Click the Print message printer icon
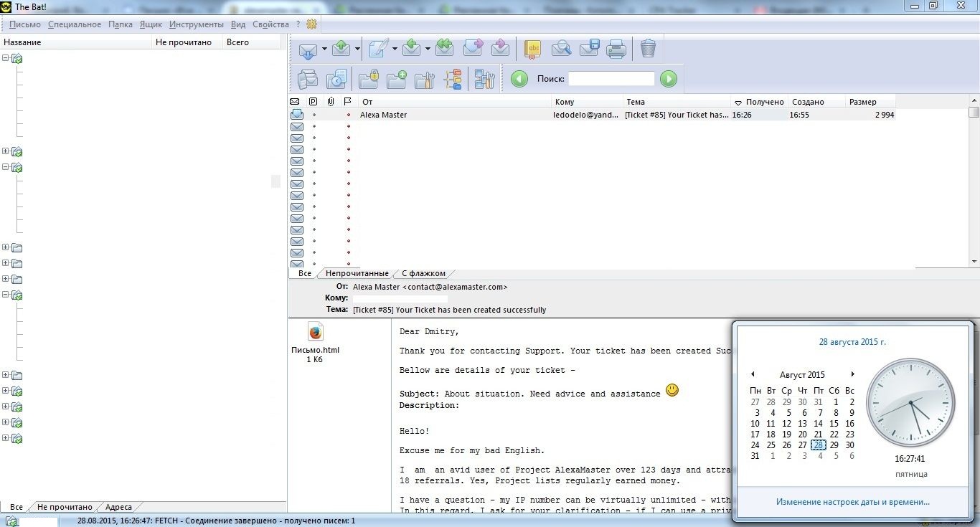980x527 pixels. (616, 49)
